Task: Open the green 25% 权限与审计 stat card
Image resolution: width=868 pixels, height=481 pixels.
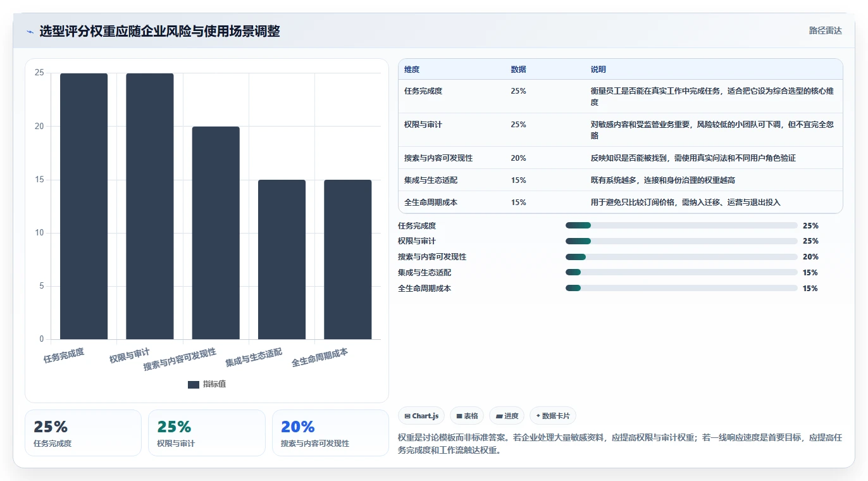Action: point(206,433)
